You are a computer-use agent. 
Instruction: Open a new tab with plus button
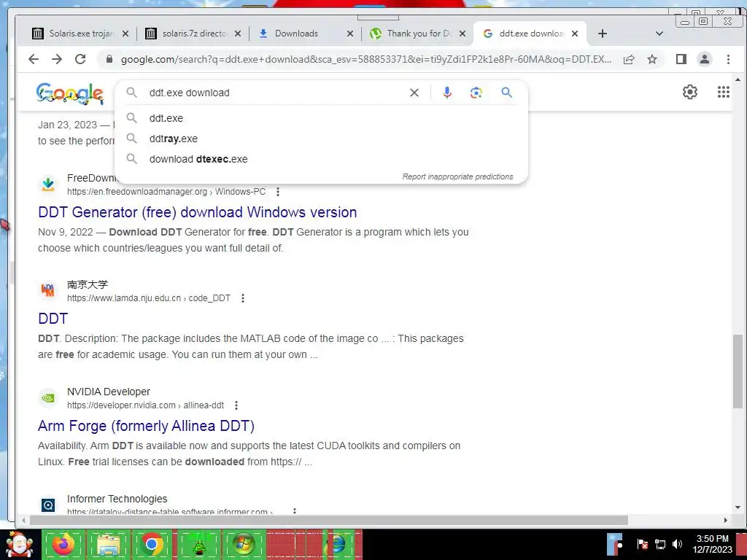pos(602,34)
